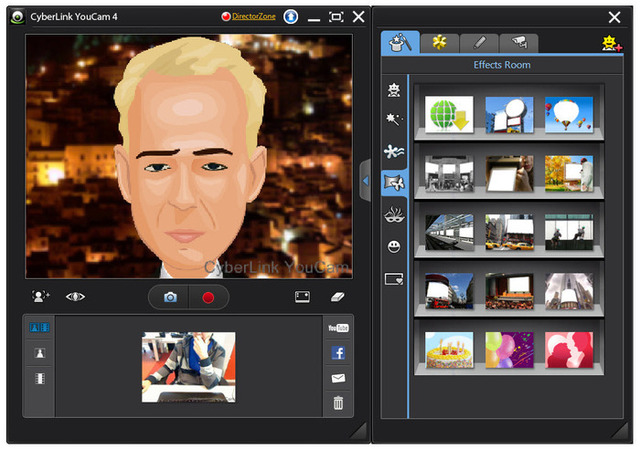Open the surveillance camera tab
The width and height of the screenshot is (640, 449).
pos(519,43)
